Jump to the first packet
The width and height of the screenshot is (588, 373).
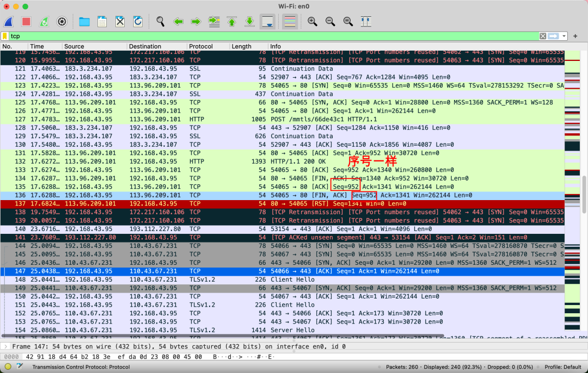tap(232, 22)
